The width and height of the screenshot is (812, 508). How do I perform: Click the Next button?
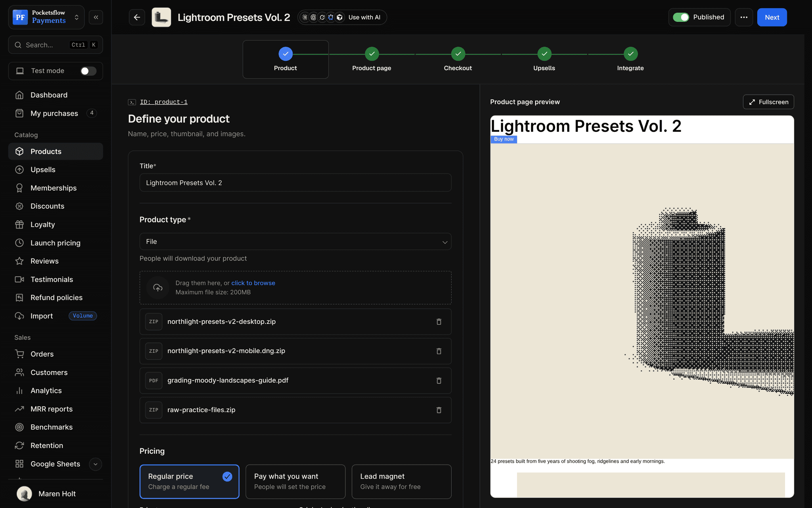pyautogui.click(x=772, y=17)
